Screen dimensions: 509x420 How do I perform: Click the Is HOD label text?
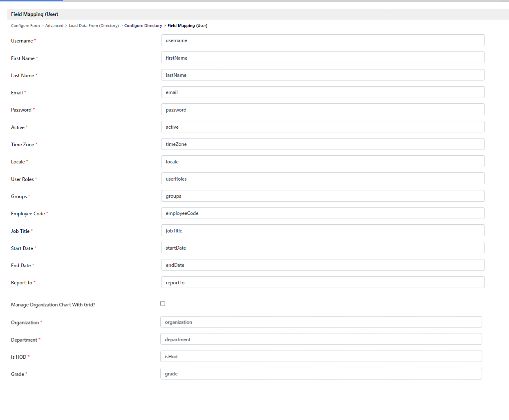coord(19,357)
